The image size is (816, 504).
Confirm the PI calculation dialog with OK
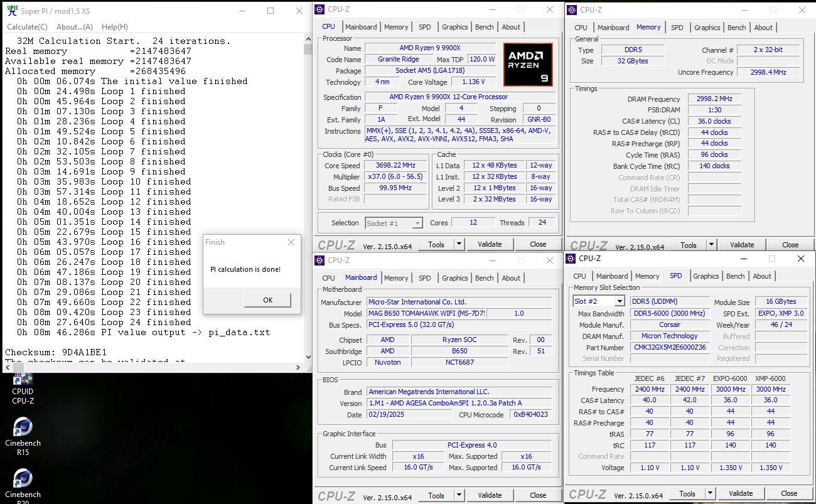click(268, 300)
